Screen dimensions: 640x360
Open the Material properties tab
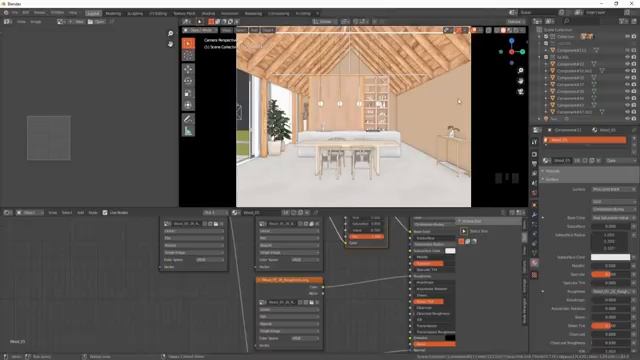[534, 263]
